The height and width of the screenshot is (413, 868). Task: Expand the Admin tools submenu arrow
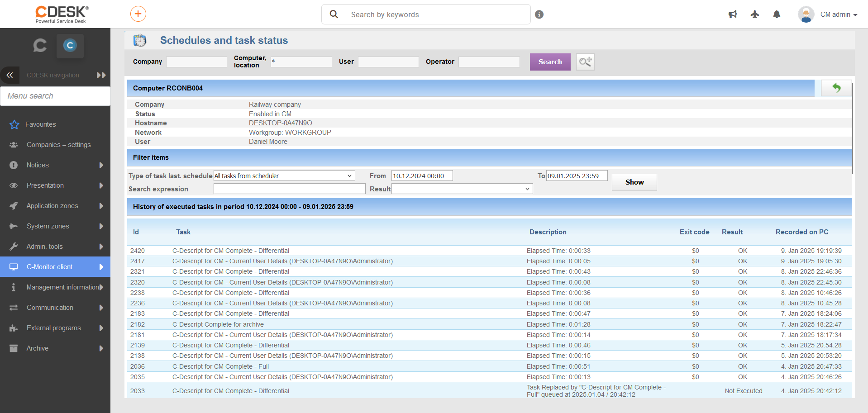tap(101, 247)
